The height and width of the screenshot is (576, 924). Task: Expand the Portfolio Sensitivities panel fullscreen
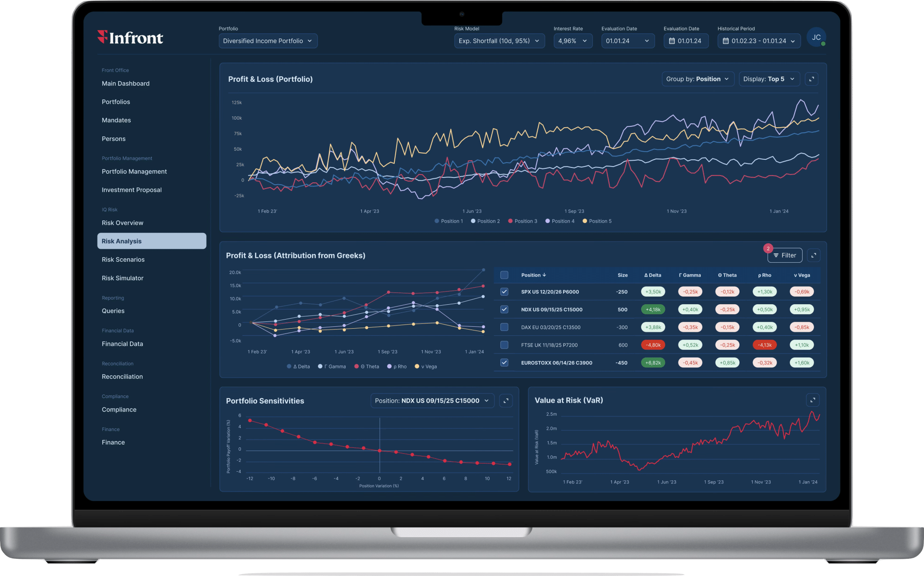(x=506, y=401)
